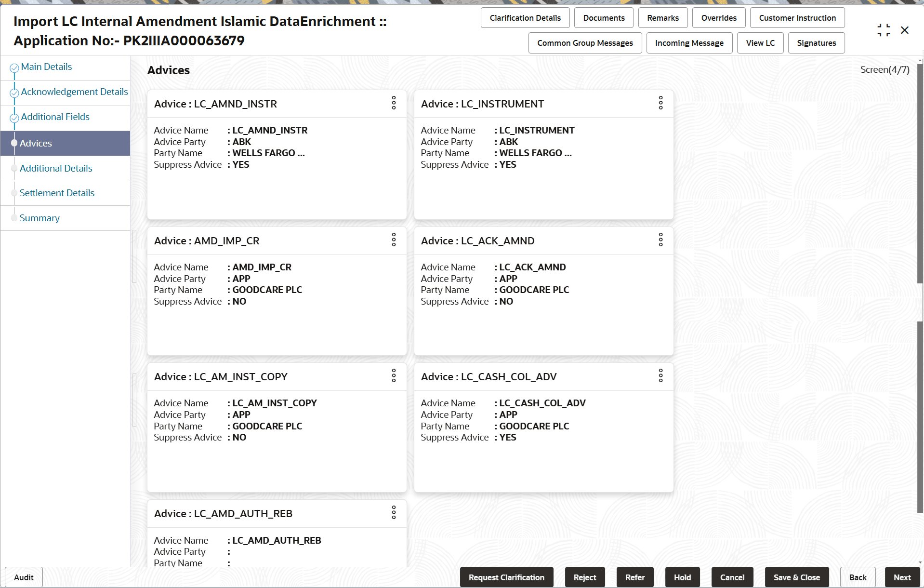
Task: Open options menu for LC_ACK_AMND advice
Action: point(660,240)
